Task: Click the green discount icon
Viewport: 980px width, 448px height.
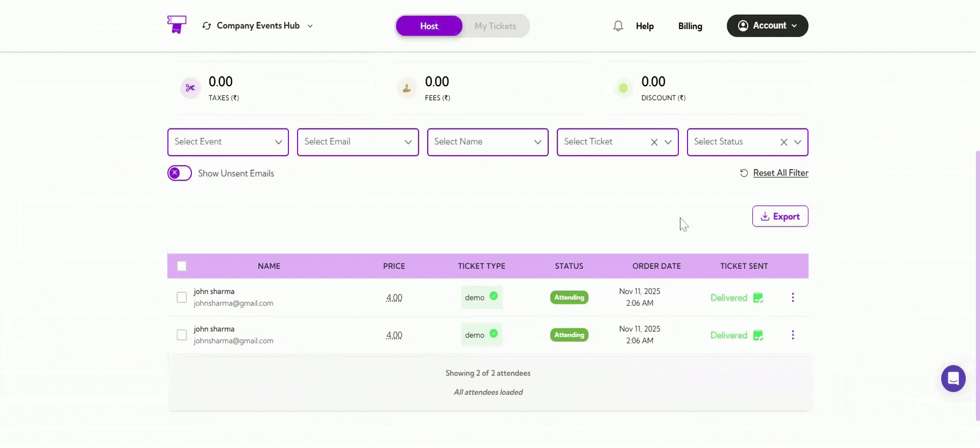Action: point(623,88)
